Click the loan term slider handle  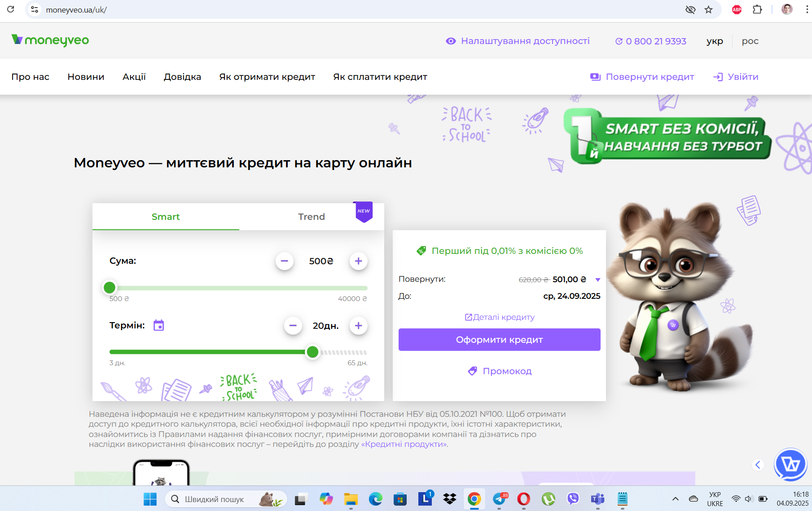point(312,352)
